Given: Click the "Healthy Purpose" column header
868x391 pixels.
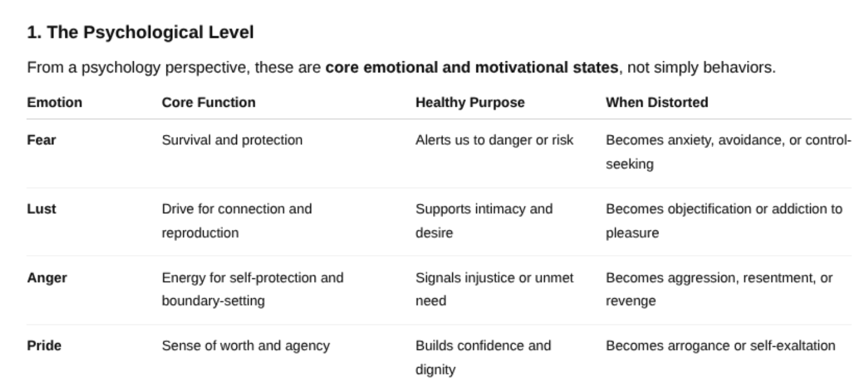Looking at the screenshot, I should (469, 103).
